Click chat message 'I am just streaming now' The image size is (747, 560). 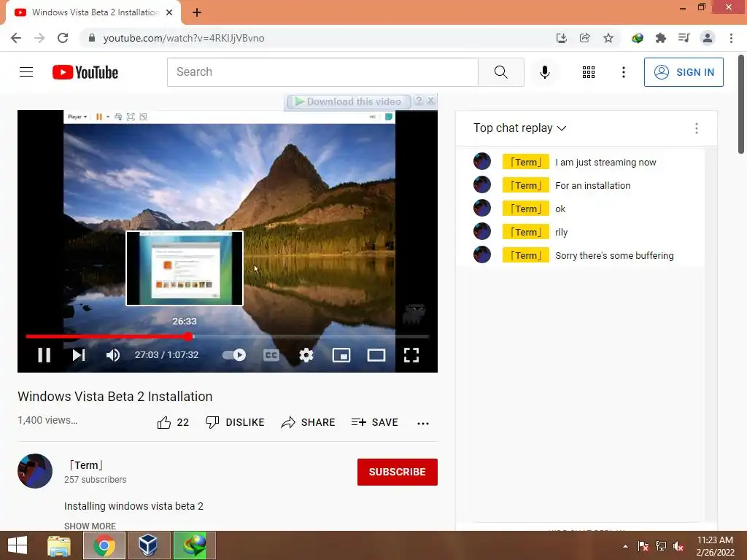click(605, 163)
